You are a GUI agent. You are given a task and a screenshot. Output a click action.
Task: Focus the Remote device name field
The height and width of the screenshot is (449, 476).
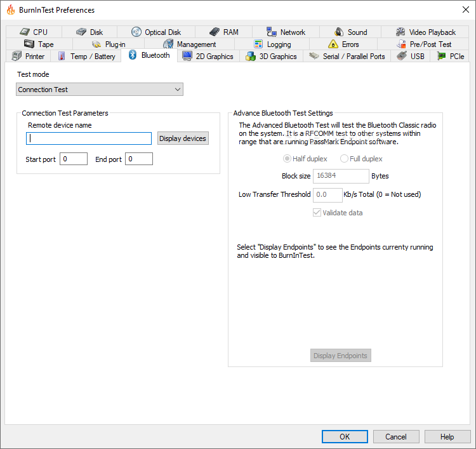89,138
